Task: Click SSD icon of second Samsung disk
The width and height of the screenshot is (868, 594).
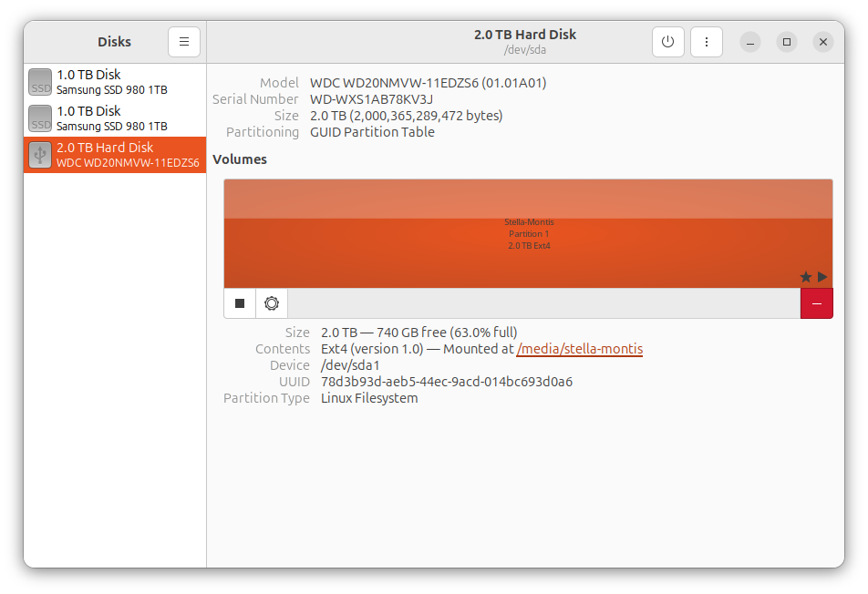Action: pyautogui.click(x=40, y=118)
